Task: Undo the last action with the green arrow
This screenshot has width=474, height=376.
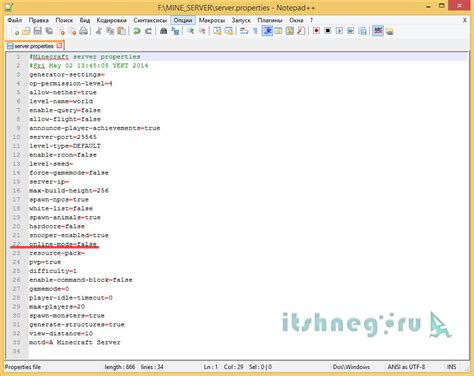Action: tap(137, 31)
